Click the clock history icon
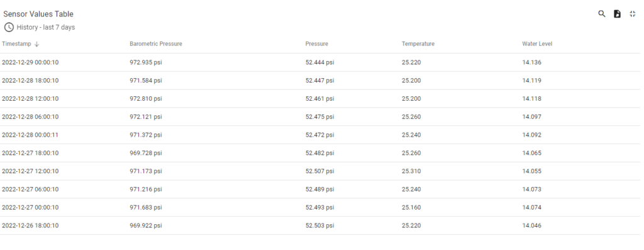The width and height of the screenshot is (644, 250). 9,28
